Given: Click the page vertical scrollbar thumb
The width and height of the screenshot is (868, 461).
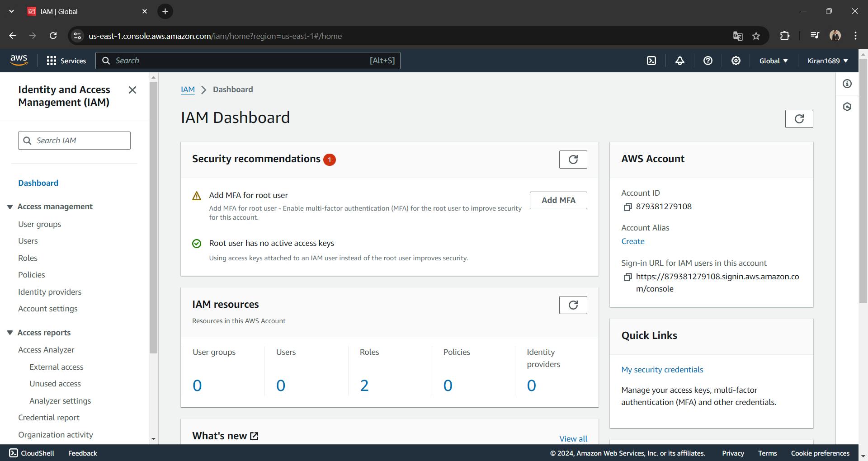Looking at the screenshot, I should pyautogui.click(x=863, y=181).
